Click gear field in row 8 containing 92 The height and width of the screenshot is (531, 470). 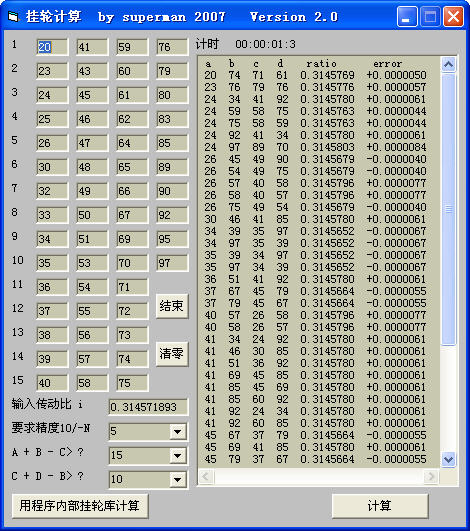[172, 215]
